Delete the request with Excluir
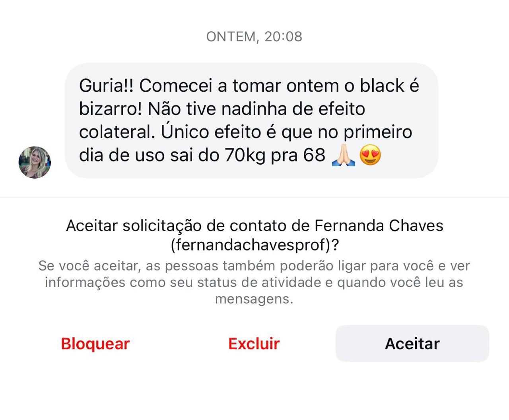The width and height of the screenshot is (509, 420). coord(254,344)
